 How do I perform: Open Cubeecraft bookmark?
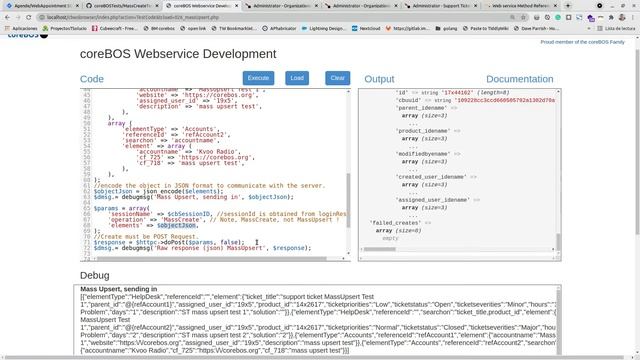(115, 29)
